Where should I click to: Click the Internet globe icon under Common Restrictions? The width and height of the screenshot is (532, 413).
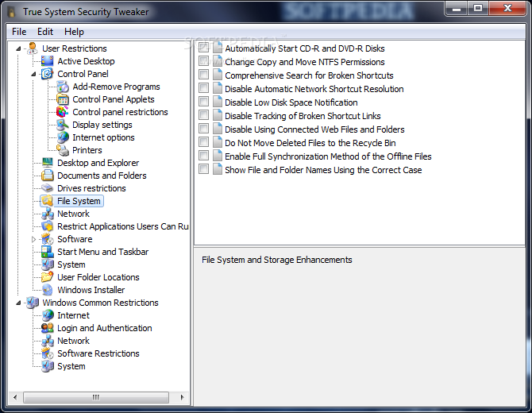click(47, 315)
